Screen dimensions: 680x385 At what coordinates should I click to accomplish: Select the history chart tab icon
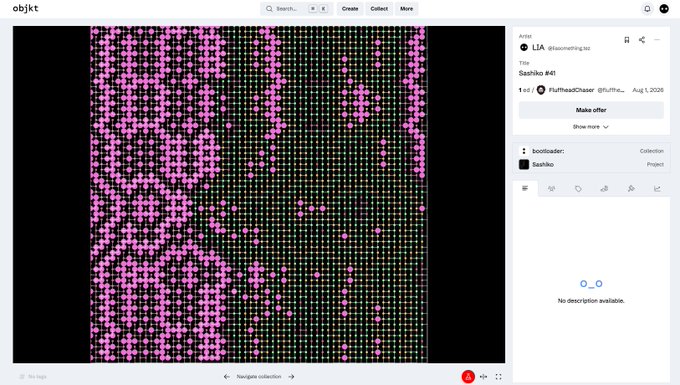pos(657,189)
